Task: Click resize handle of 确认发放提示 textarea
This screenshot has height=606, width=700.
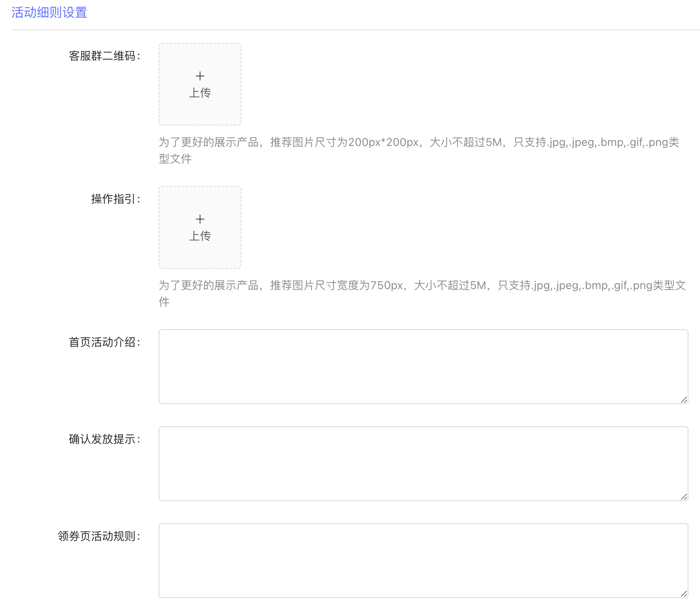Action: click(x=684, y=497)
